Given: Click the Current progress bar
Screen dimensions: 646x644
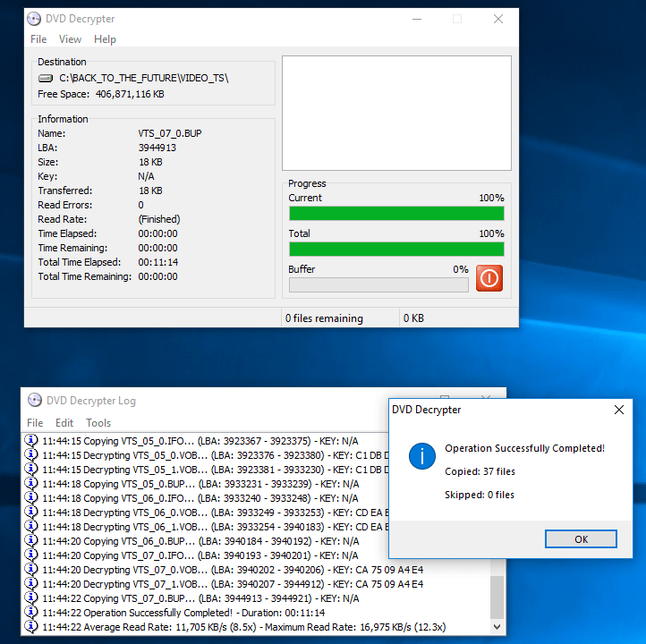Looking at the screenshot, I should (396, 213).
